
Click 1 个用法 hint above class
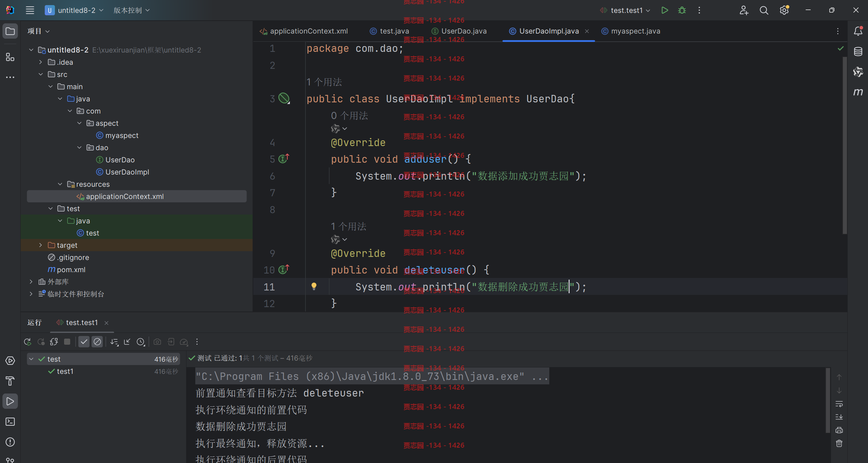(324, 82)
